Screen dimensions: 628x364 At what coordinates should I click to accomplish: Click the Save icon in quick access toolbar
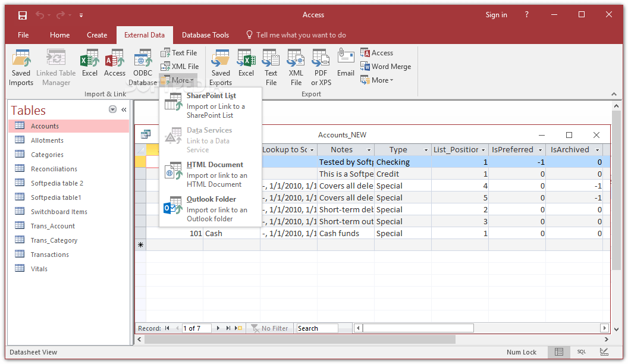pos(23,15)
